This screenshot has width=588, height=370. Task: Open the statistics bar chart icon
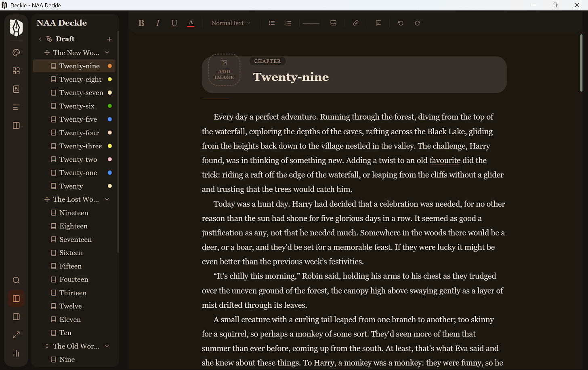click(16, 353)
